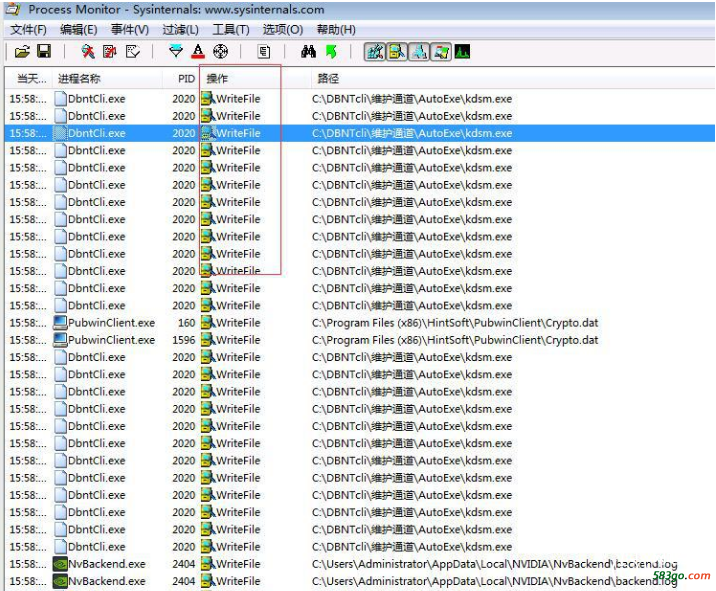Toggle Auto Scroll in the toolbar
Image resolution: width=716 pixels, height=591 pixels.
[x=110, y=51]
